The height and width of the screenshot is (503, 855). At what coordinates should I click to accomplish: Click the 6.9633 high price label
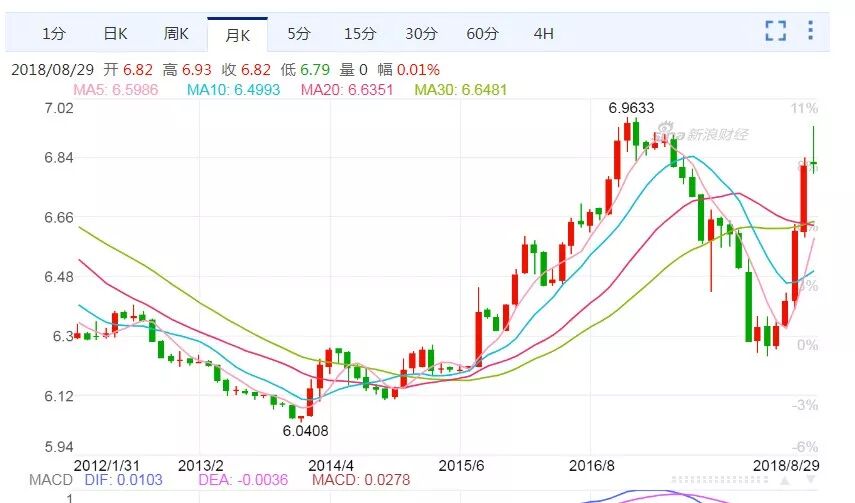tap(631, 108)
